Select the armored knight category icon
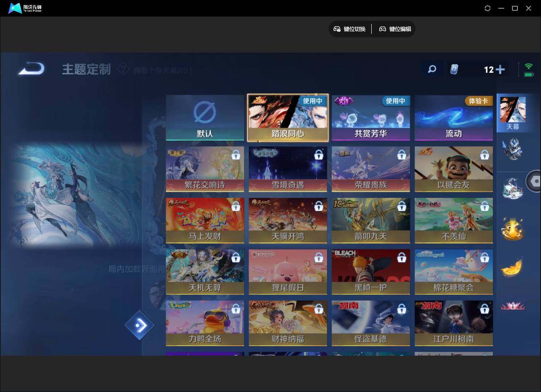Viewport: 541px width, 392px height. point(512,149)
